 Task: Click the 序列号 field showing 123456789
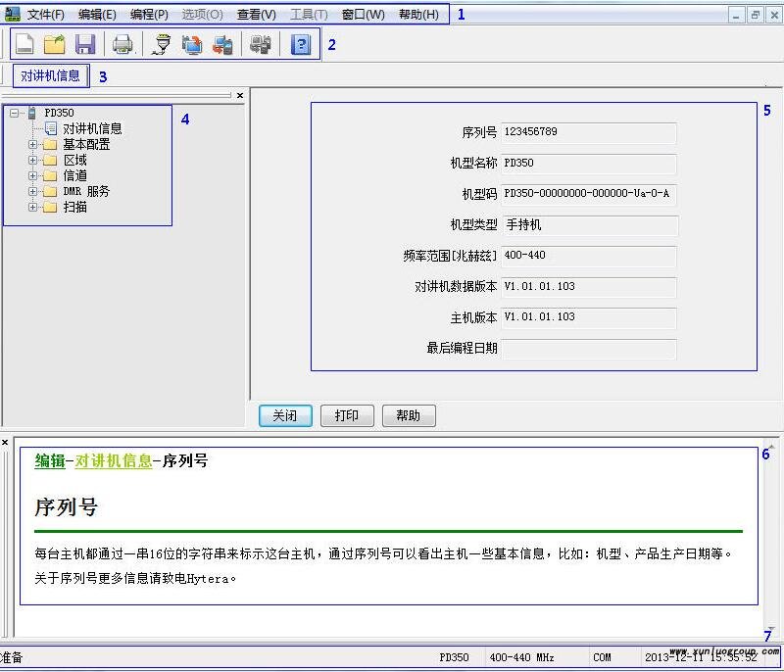coord(589,132)
